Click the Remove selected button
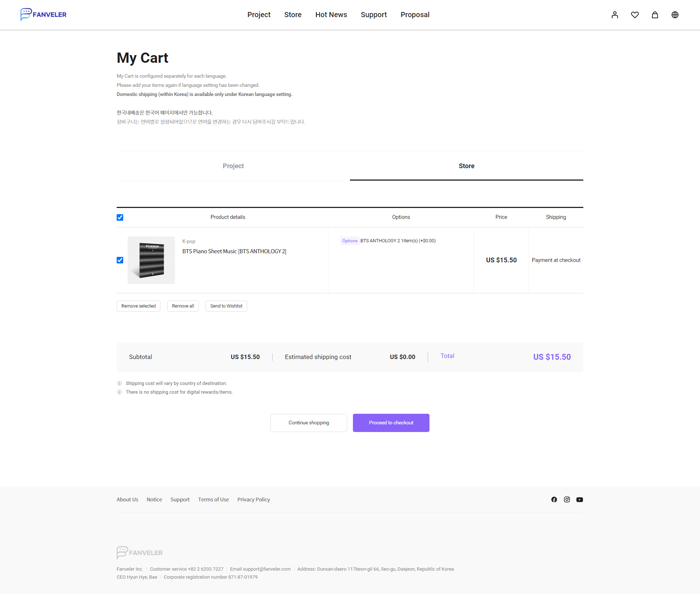 click(139, 306)
